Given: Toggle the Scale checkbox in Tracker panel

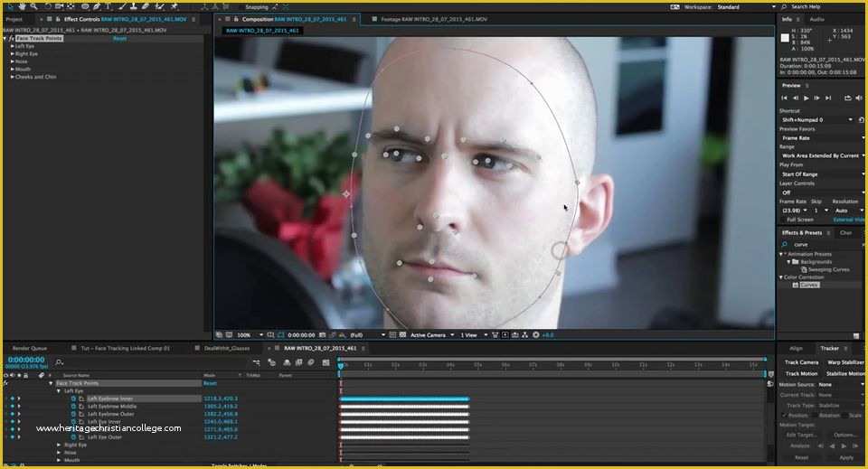Looking at the screenshot, I should (844, 416).
